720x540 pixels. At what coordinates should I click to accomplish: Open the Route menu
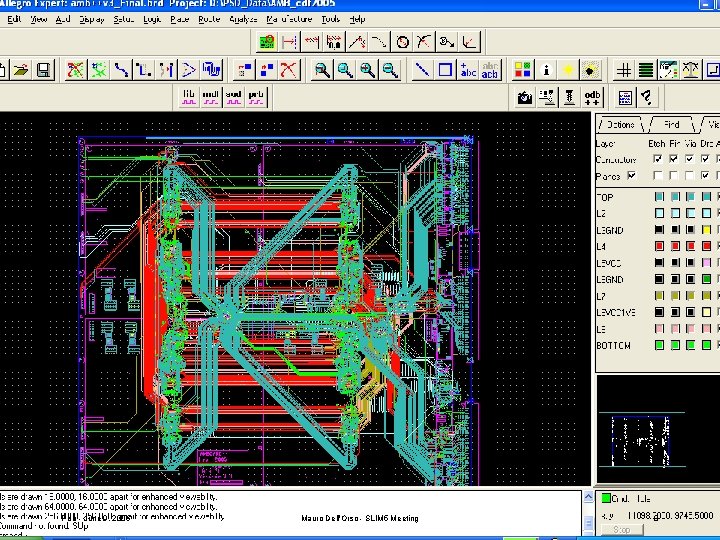(209, 19)
